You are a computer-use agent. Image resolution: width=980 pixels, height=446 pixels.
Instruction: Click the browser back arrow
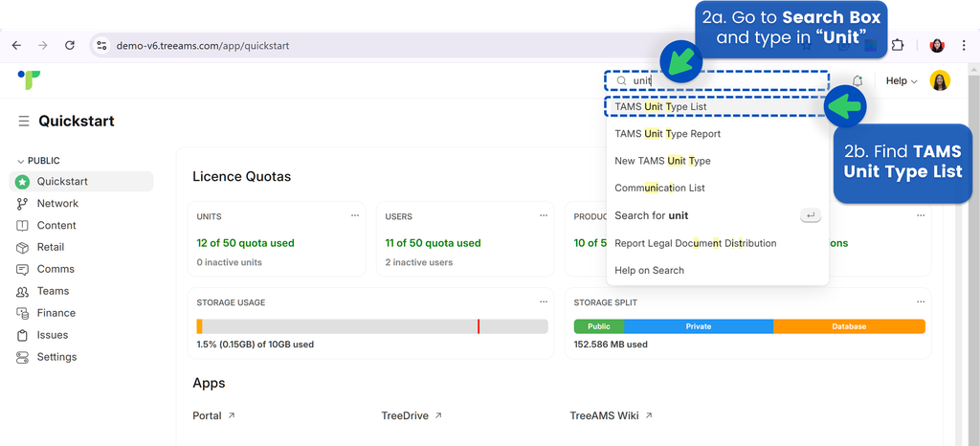(x=16, y=46)
